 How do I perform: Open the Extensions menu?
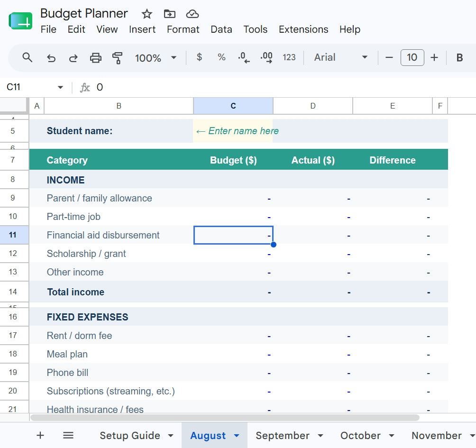(303, 29)
